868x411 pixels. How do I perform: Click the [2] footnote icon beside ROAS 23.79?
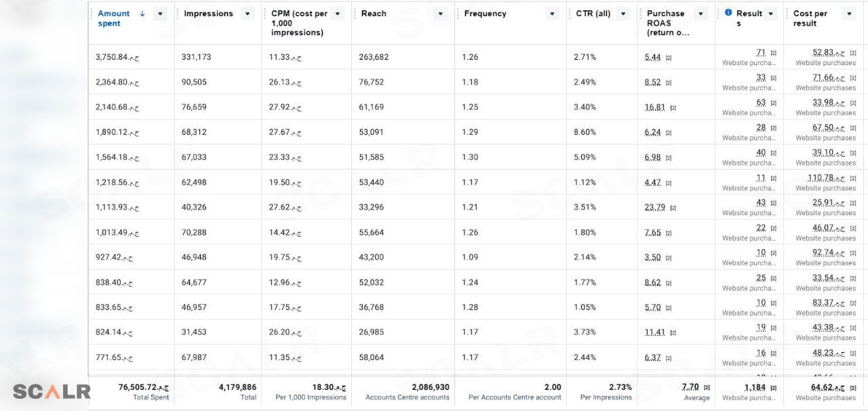pyautogui.click(x=673, y=208)
